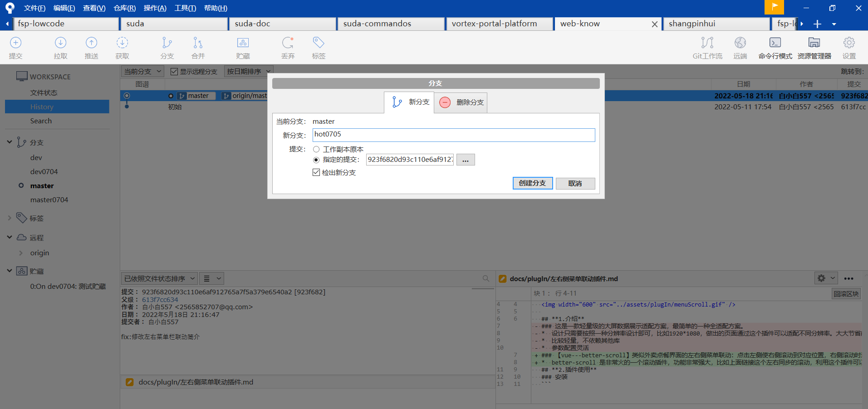
Task: Click the commit hash input field
Action: pos(410,160)
